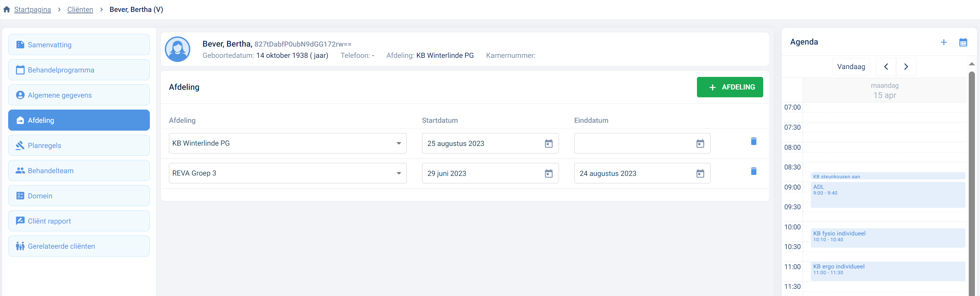Go to the Cliënten breadcrumb link
This screenshot has width=980, height=296.
(x=80, y=10)
